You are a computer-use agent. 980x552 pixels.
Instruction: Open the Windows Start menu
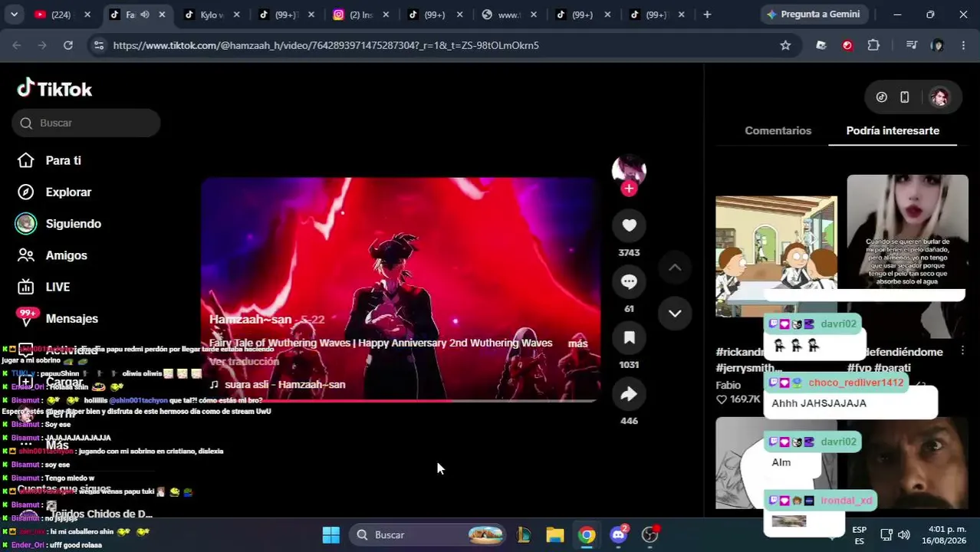(x=331, y=535)
